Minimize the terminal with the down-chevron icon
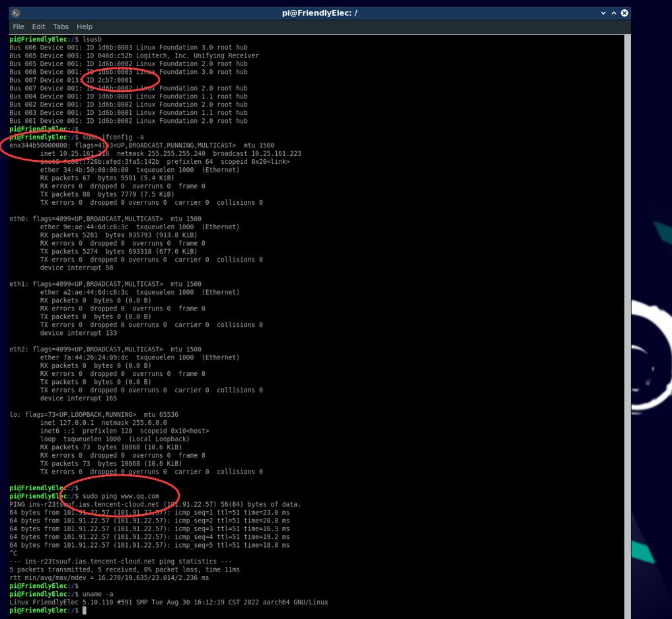 [x=603, y=13]
